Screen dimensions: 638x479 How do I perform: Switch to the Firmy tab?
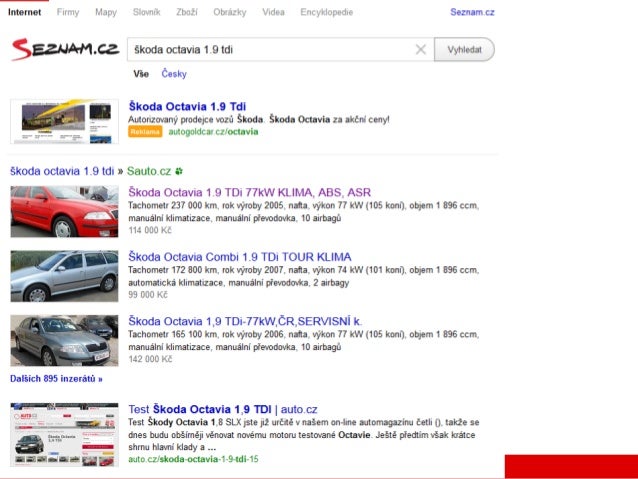tap(68, 12)
